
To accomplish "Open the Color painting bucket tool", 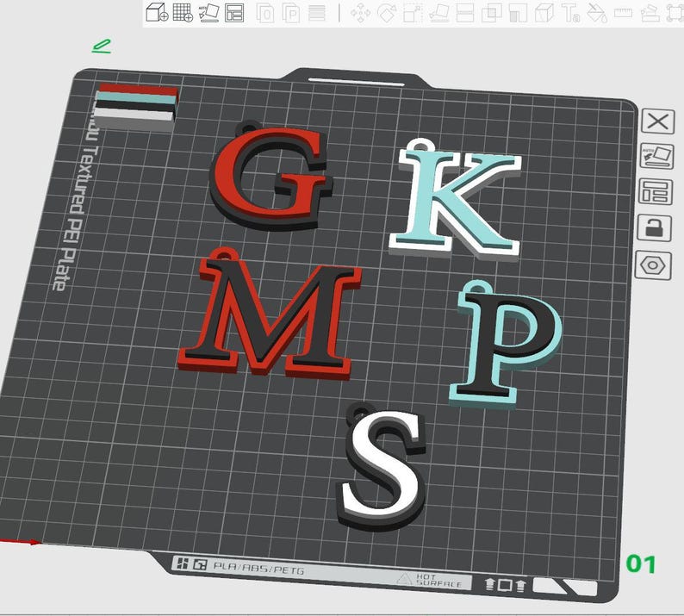I will tap(597, 13).
